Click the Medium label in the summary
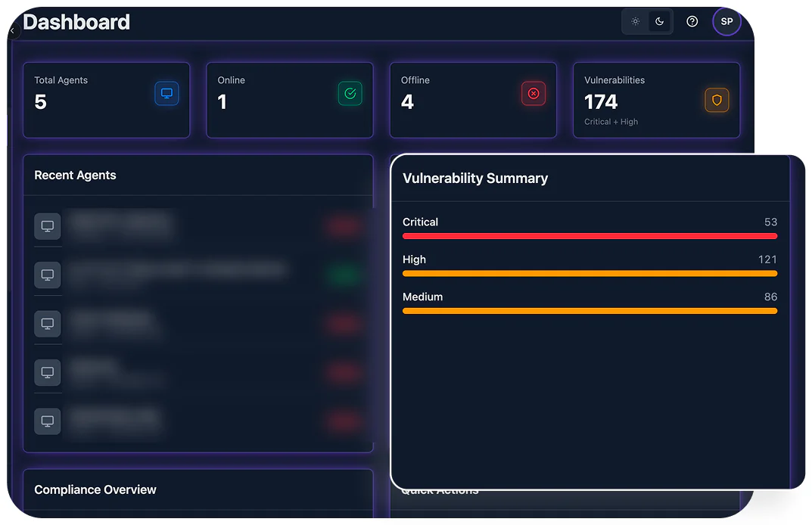Image resolution: width=812 pixels, height=525 pixels. pyautogui.click(x=422, y=297)
